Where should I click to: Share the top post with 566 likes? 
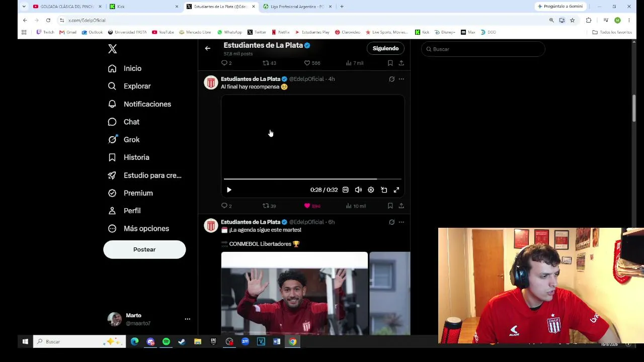pyautogui.click(x=401, y=63)
